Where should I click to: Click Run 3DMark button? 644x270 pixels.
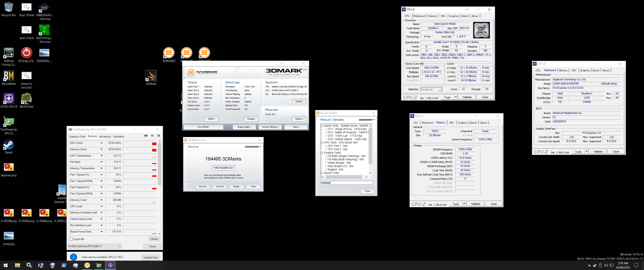(203, 127)
